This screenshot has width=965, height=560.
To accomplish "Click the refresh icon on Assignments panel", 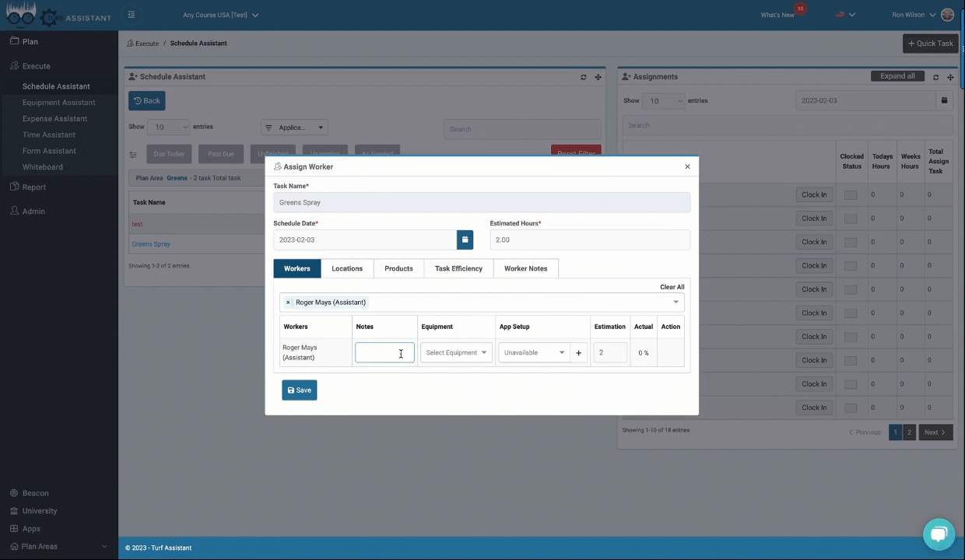I will click(935, 77).
